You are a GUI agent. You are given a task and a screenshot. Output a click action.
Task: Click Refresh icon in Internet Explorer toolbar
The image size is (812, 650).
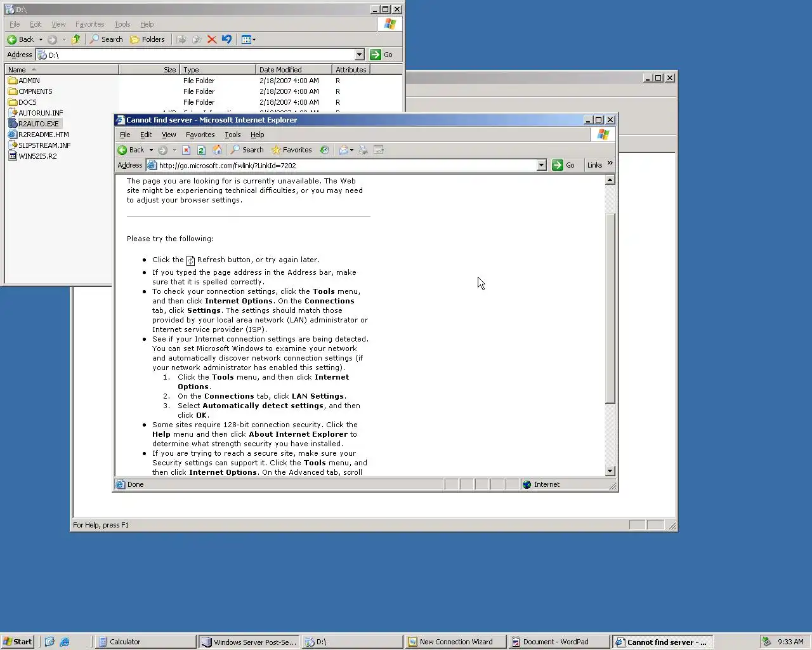pyautogui.click(x=201, y=150)
